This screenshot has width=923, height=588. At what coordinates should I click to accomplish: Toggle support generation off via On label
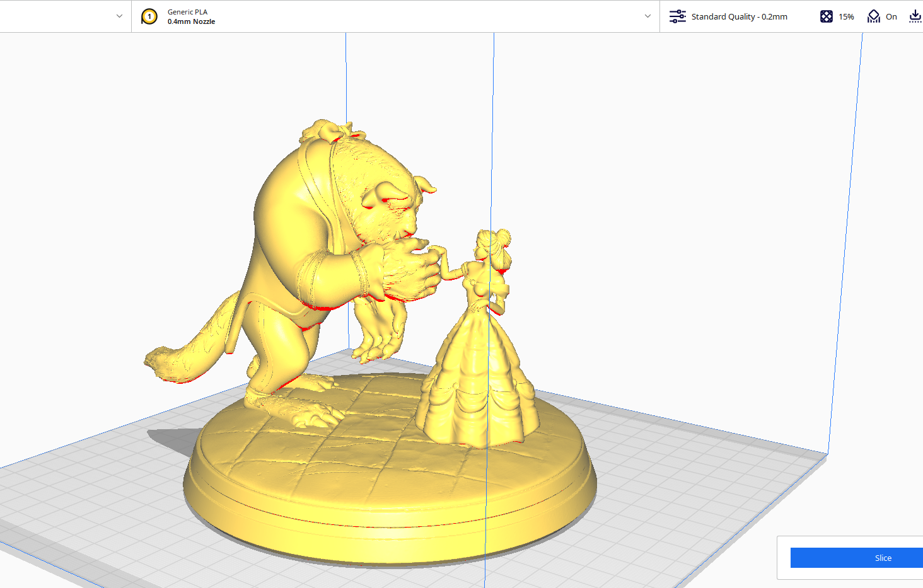pos(891,16)
